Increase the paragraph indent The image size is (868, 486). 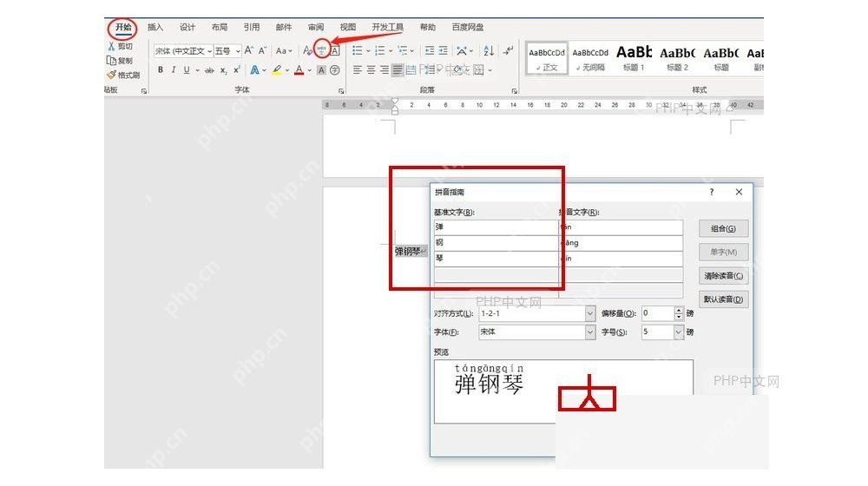pyautogui.click(x=443, y=51)
